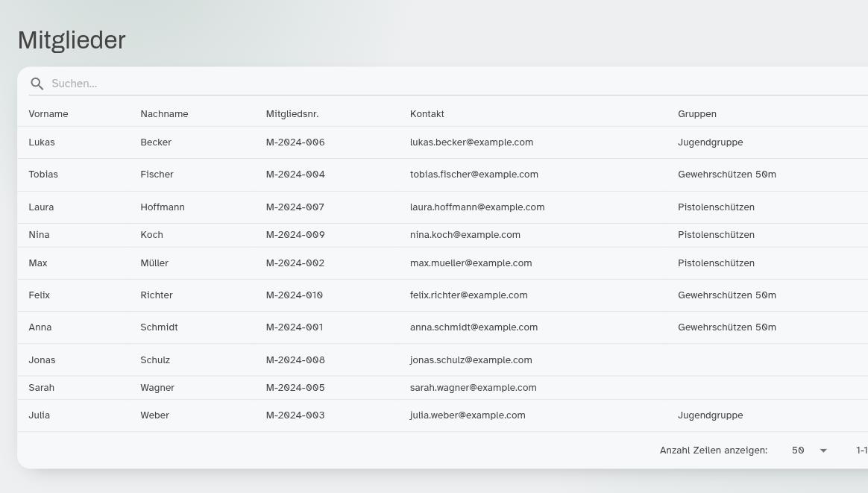Click surname Schulz
This screenshot has width=868, height=493.
pos(156,360)
